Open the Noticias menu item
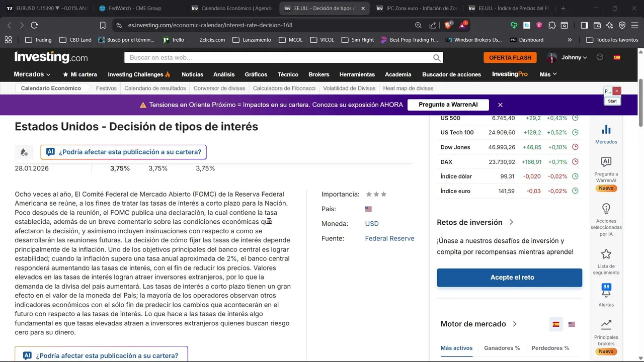Screen dimensions: 644x362 [192, 74]
